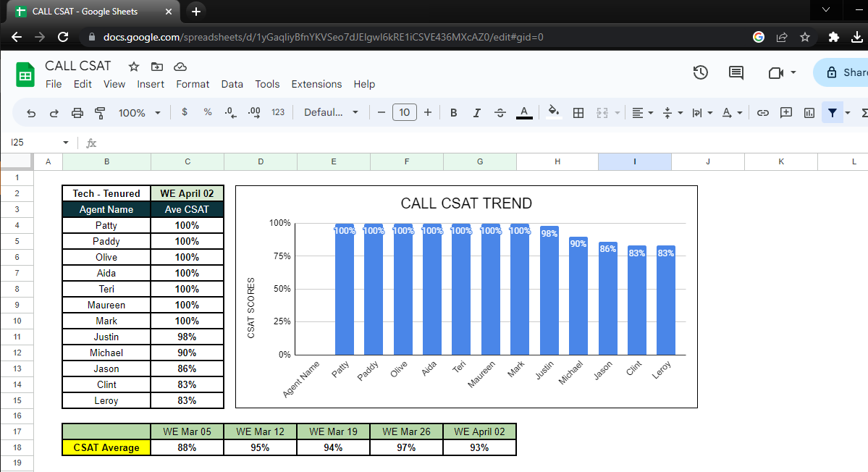Open the horizontal align dropdown
Viewport: 868px width, 472px height.
[641, 112]
